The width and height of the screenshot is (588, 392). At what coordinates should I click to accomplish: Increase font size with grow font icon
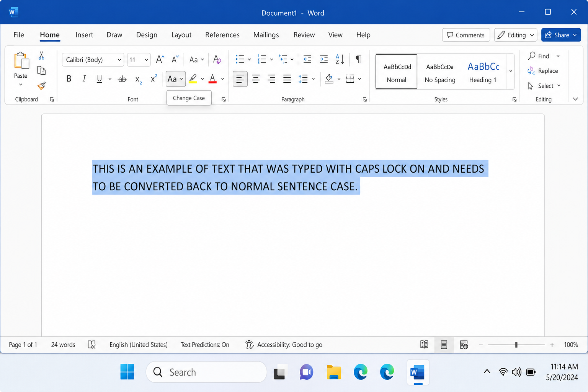pyautogui.click(x=160, y=59)
